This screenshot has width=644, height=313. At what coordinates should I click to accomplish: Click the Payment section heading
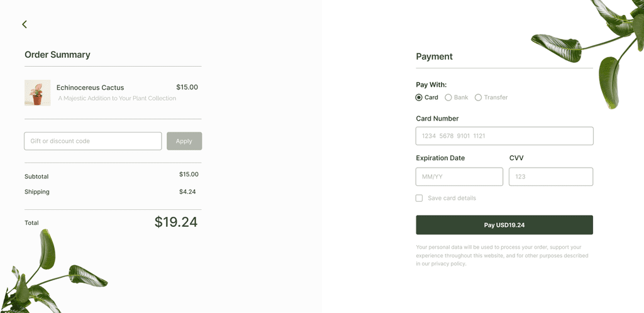click(x=434, y=57)
